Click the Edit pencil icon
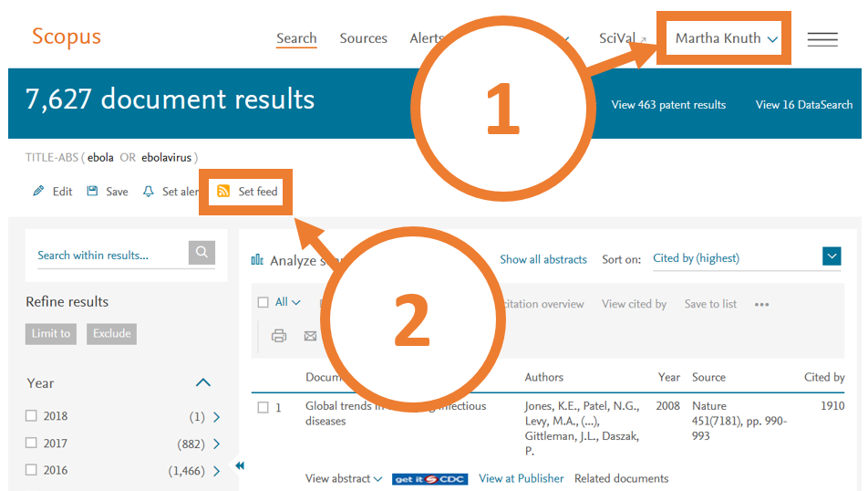 point(38,191)
